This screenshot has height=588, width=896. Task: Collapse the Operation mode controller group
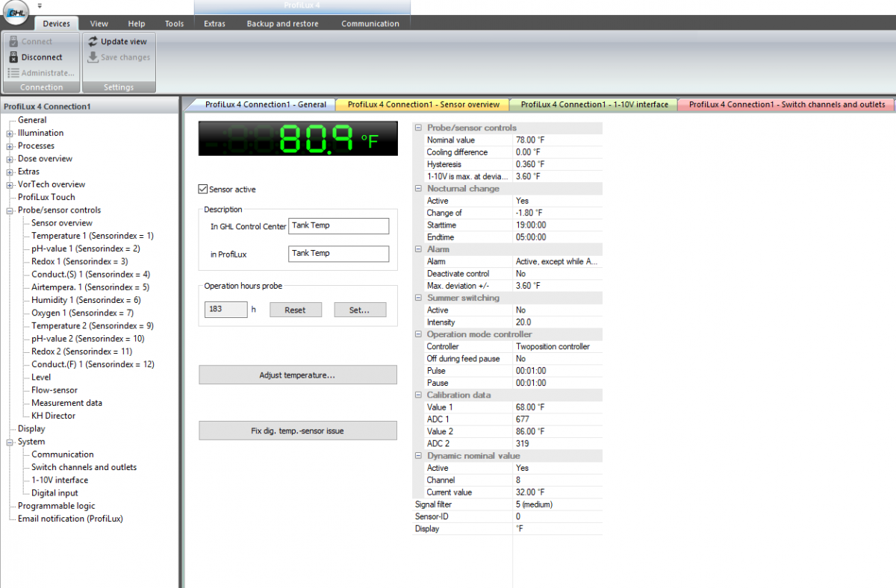tap(418, 334)
